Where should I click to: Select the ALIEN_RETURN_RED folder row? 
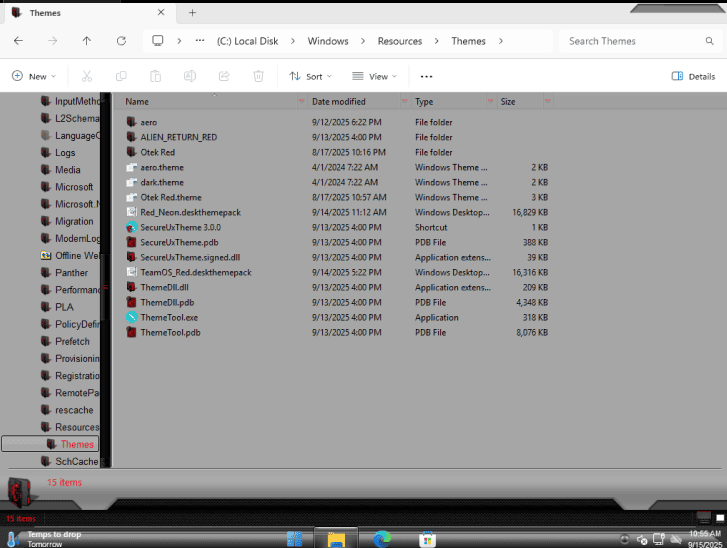click(337, 137)
